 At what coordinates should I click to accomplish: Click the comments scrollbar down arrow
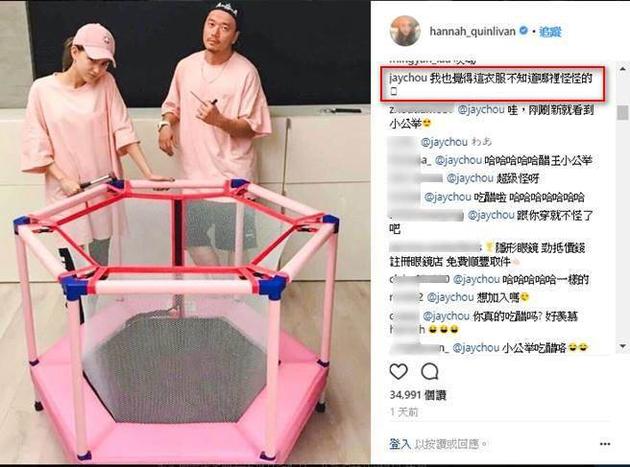pos(623,346)
